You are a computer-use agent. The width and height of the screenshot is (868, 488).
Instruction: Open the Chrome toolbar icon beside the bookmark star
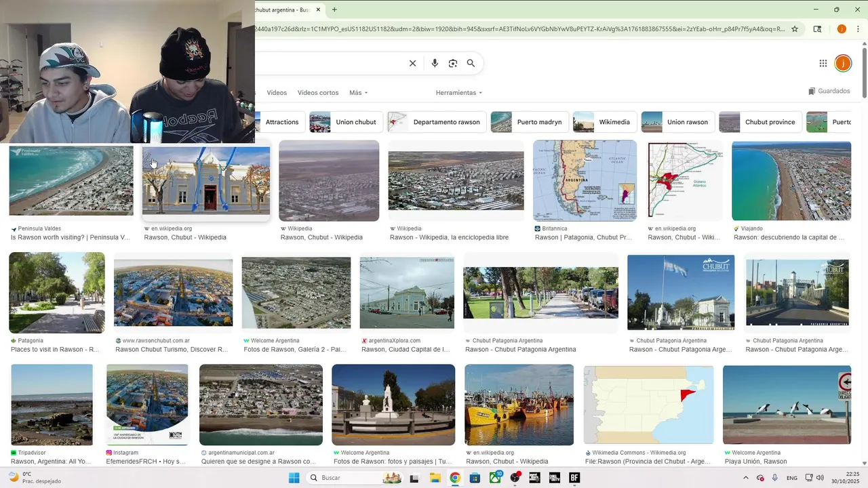pyautogui.click(x=817, y=29)
